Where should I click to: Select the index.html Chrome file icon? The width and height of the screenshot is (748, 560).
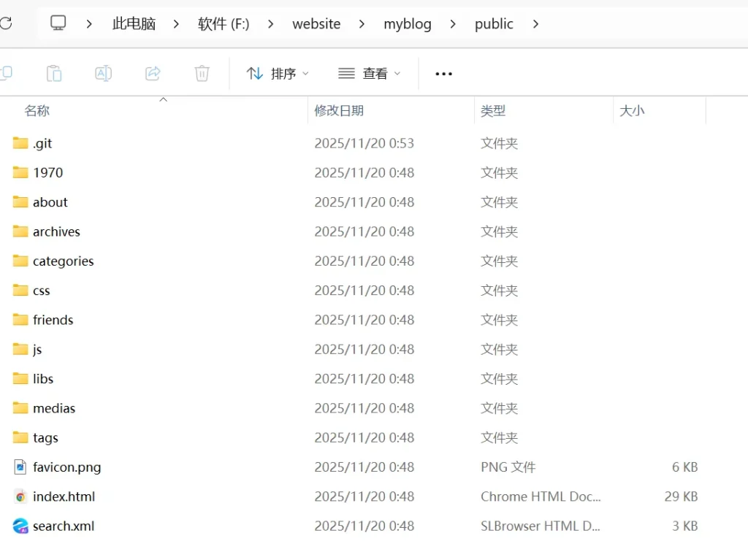pyautogui.click(x=20, y=496)
